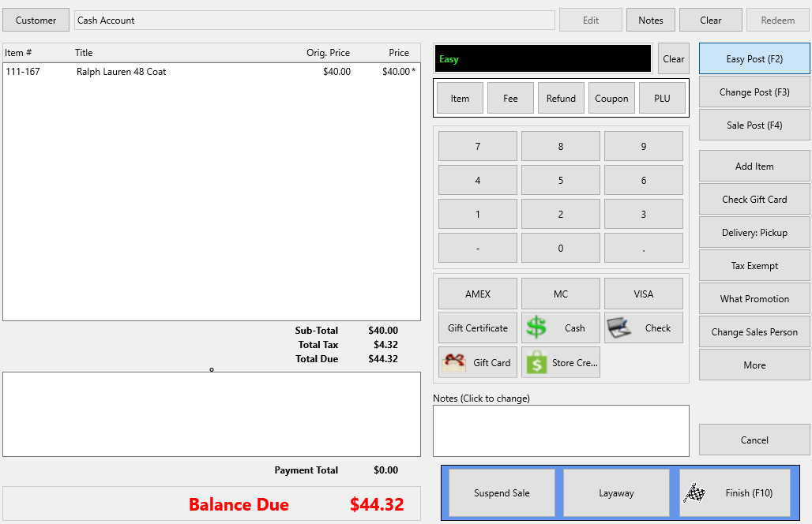Click item title Ralph Lauren 48 Coat
Image resolution: width=812 pixels, height=524 pixels.
121,71
